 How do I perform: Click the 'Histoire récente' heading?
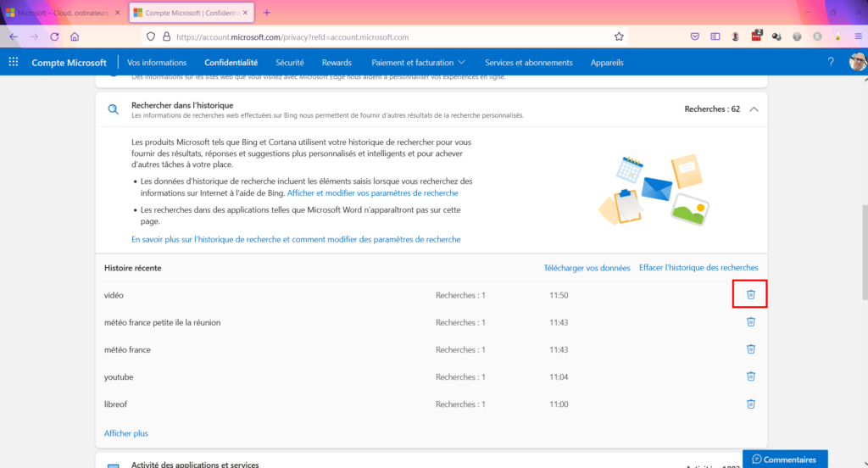click(133, 268)
